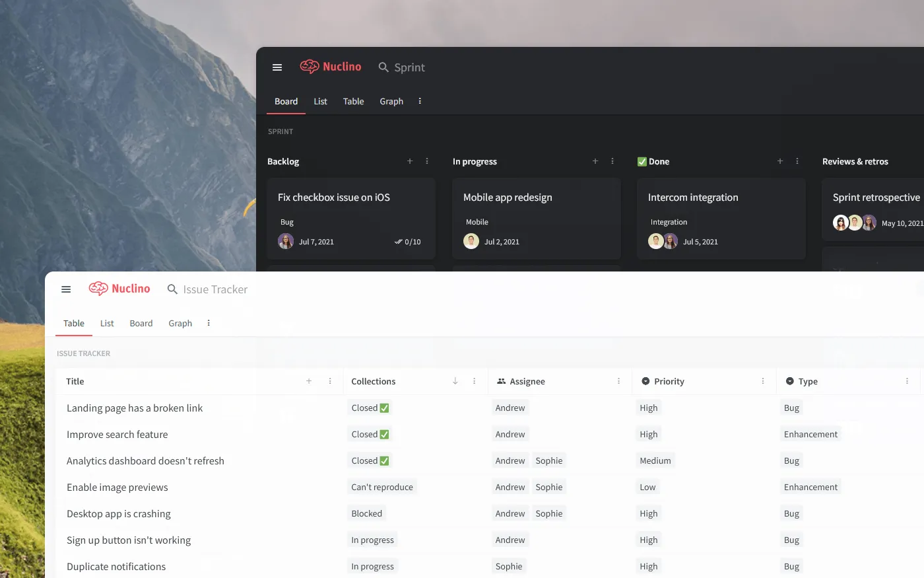Screen dimensions: 924x578
Task: Add a card to Done column
Action: click(780, 161)
